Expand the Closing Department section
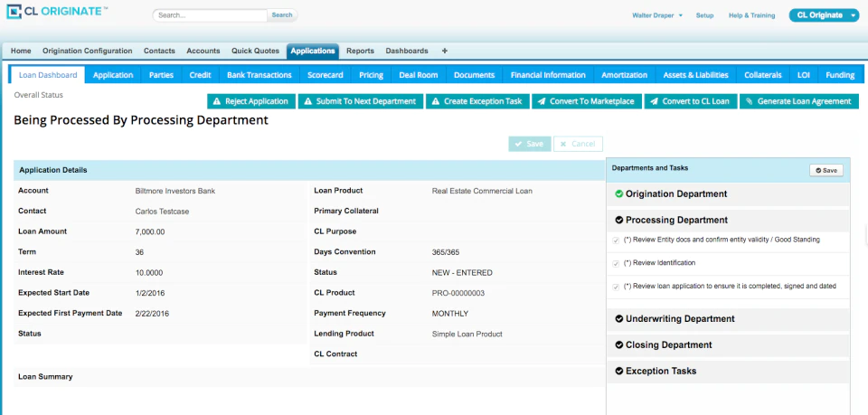The image size is (868, 415). click(727, 345)
